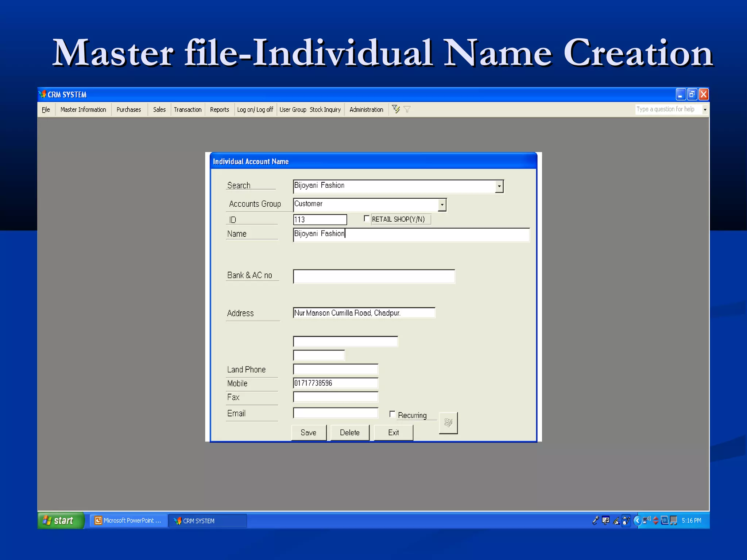This screenshot has width=747, height=560.
Task: Click the icon button beside the Recurring checkbox
Action: 448,423
